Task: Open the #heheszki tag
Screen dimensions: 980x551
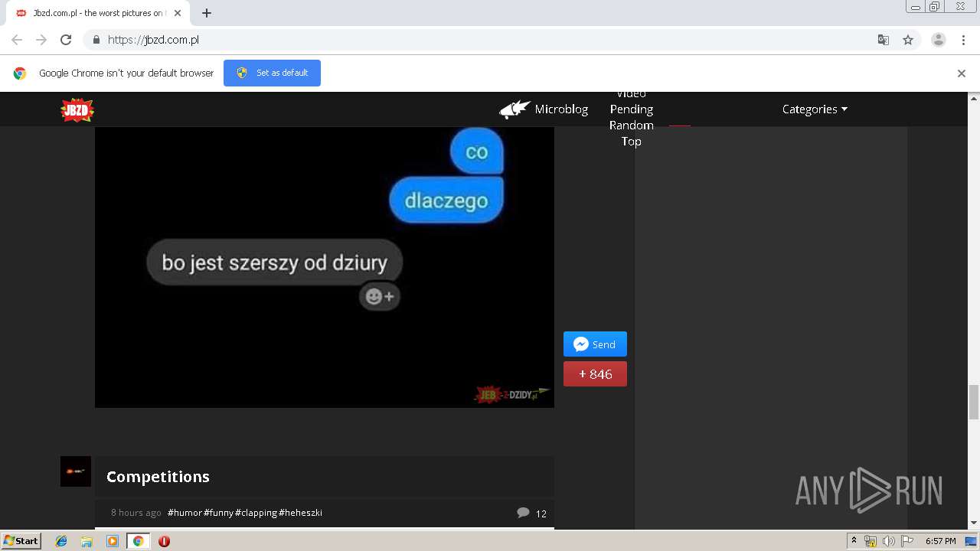Action: click(300, 513)
